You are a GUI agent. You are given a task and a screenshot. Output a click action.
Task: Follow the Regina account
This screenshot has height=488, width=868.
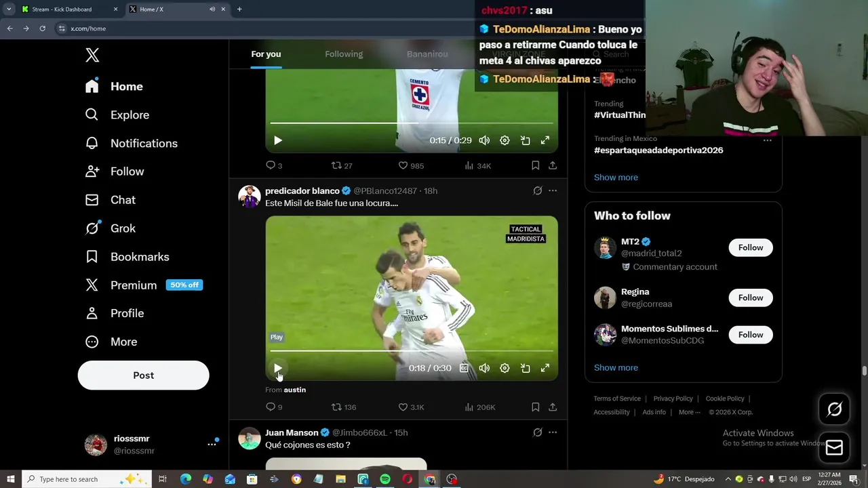751,298
